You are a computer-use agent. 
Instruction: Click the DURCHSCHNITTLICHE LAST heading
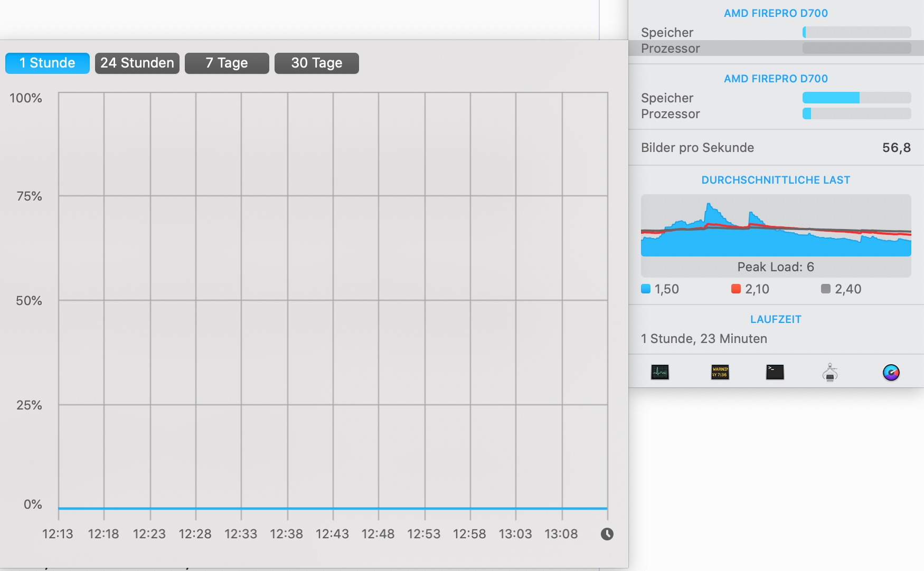tap(776, 180)
